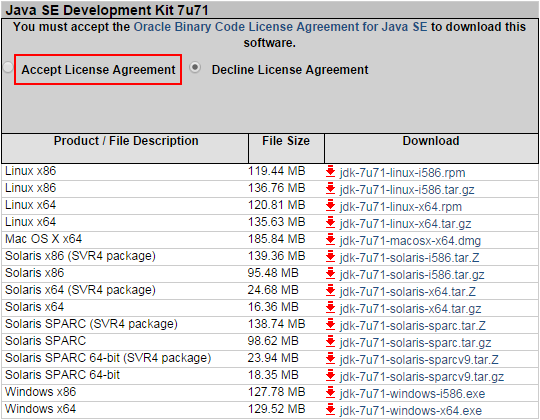Click download arrow icon for macosx-x64.dmg
Screen dimensions: 540x420
tap(331, 239)
